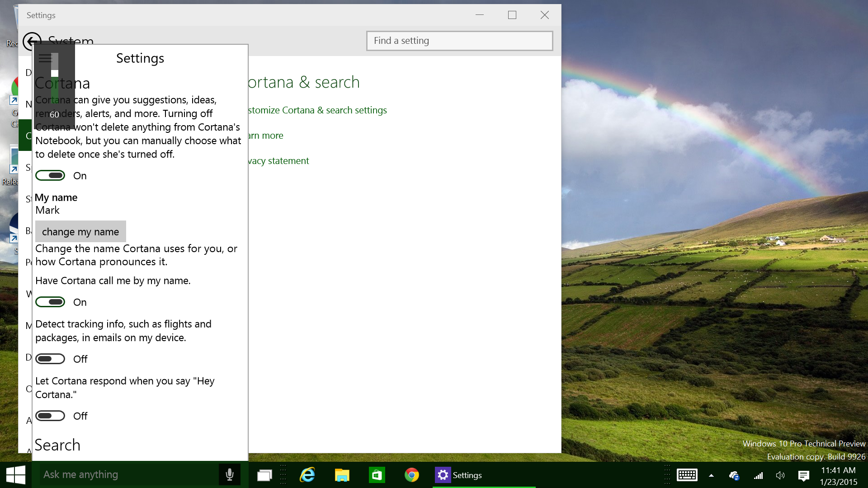
Task: Open the touch keyboard icon in the tray
Action: [687, 475]
